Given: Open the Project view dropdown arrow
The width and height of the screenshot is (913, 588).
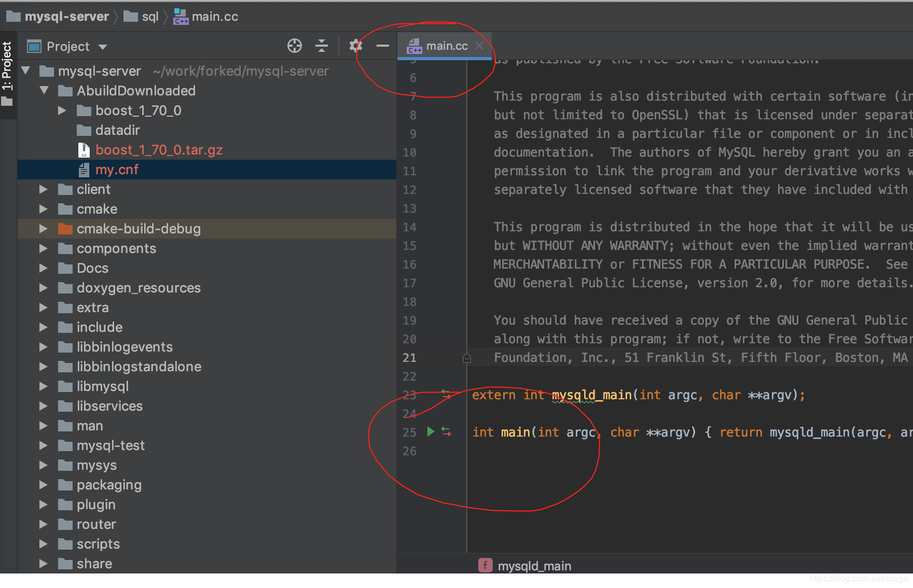Looking at the screenshot, I should 103,47.
